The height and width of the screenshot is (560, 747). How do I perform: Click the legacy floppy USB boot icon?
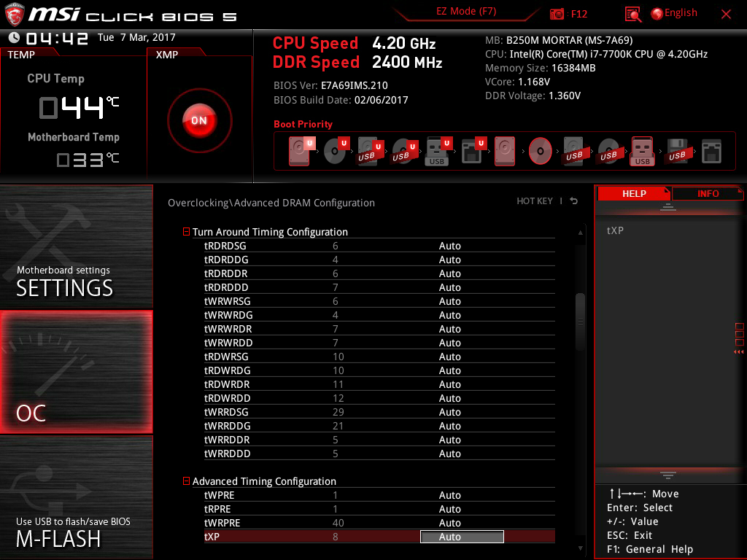point(676,151)
